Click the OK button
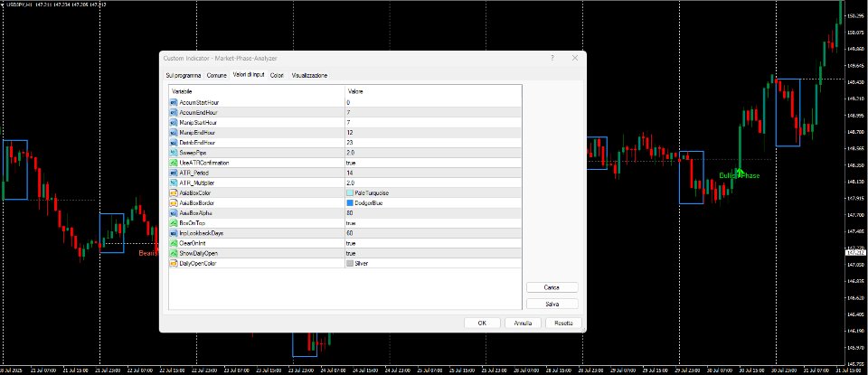Image resolution: width=868 pixels, height=375 pixels. coord(482,323)
